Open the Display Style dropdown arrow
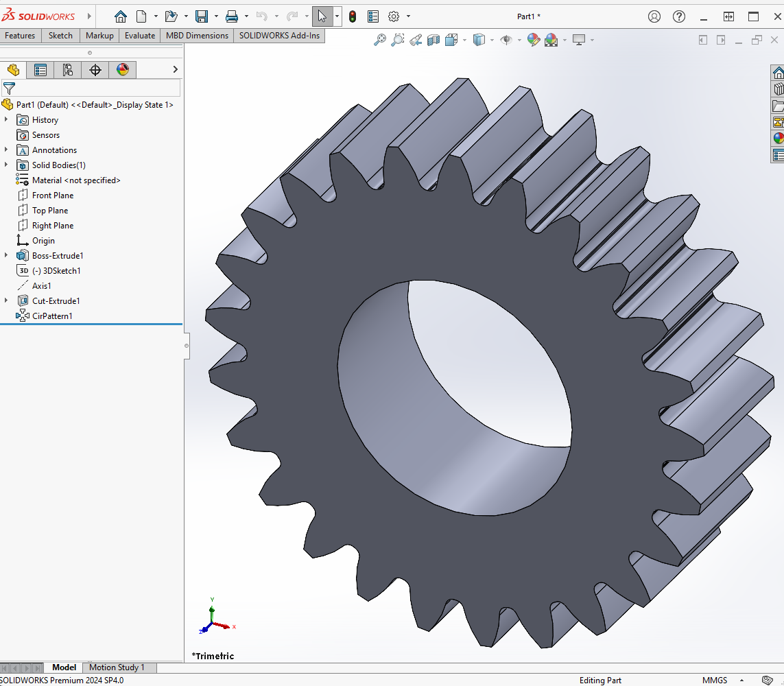The height and width of the screenshot is (686, 784). point(492,40)
